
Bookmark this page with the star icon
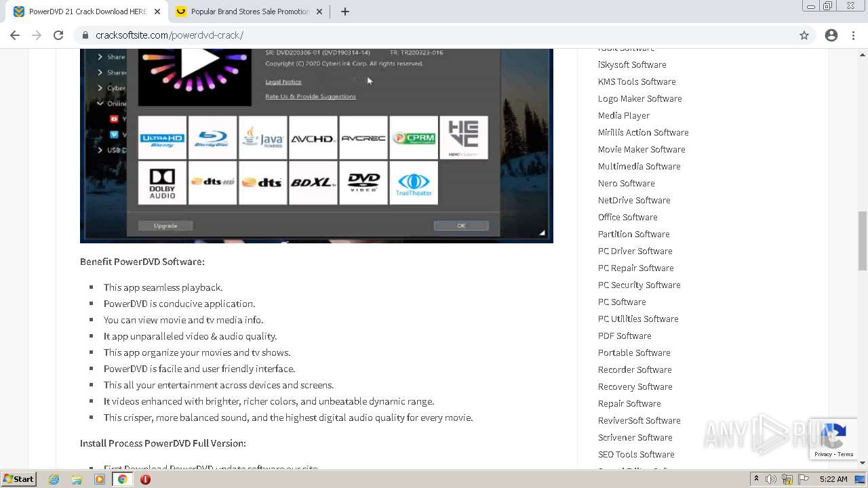pos(804,35)
